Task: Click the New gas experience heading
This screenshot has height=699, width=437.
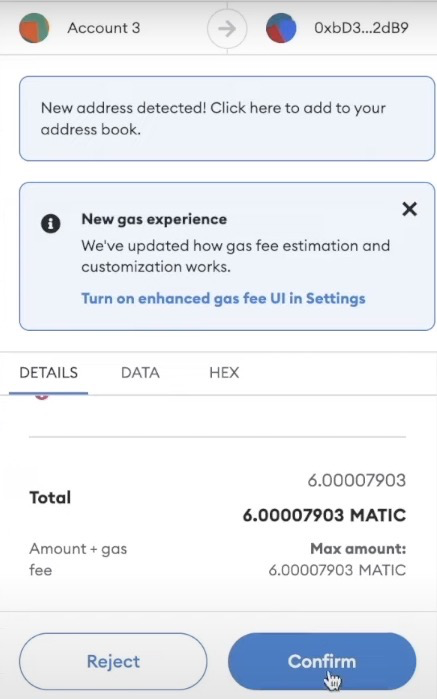Action: [154, 219]
